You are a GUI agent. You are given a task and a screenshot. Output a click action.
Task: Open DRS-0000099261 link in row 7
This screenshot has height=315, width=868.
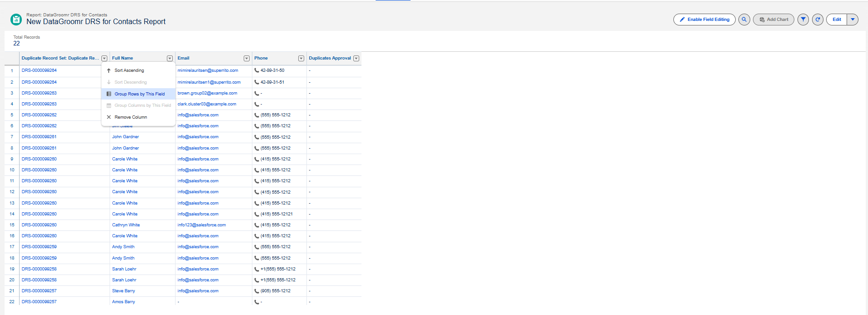[x=39, y=137]
